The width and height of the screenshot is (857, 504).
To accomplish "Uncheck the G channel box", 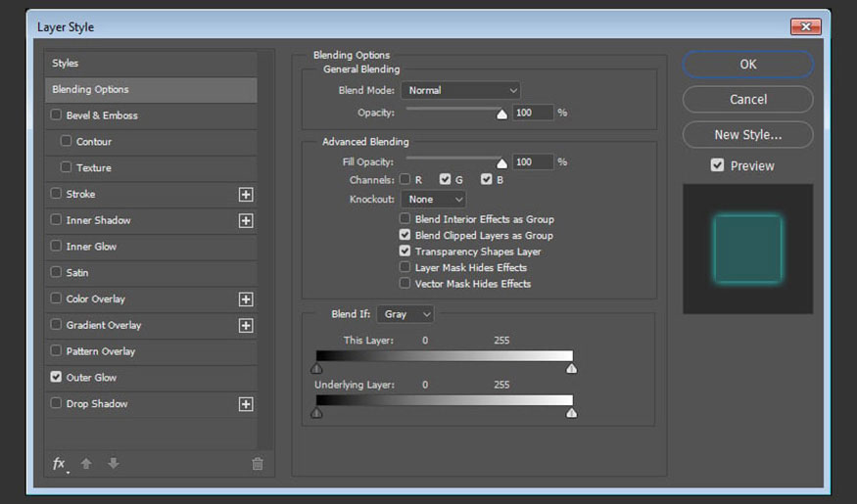I will pos(445,179).
